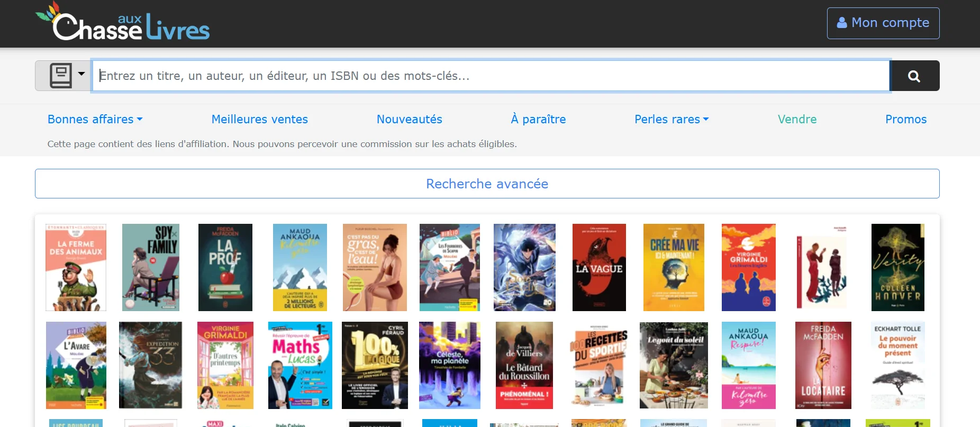Go to Meilleures ventes
The width and height of the screenshot is (980, 427).
(x=260, y=119)
